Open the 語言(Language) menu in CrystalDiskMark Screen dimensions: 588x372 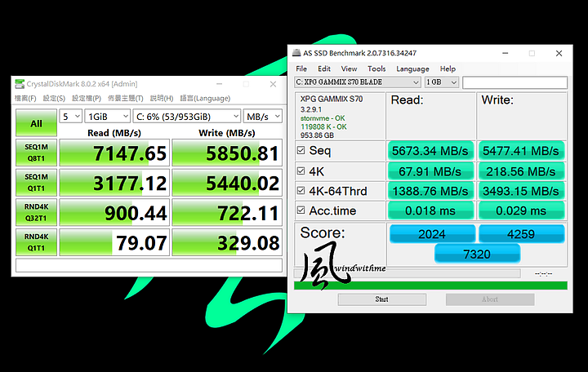coord(205,98)
